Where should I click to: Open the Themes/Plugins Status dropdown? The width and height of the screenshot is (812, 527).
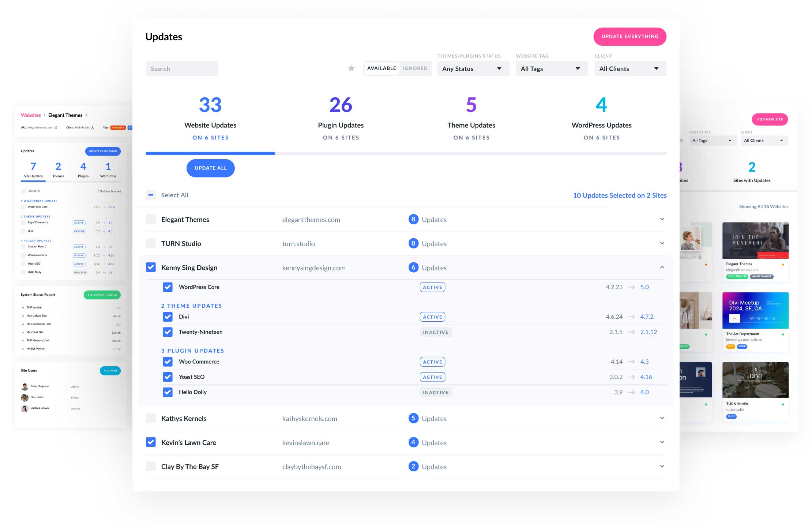pos(471,68)
